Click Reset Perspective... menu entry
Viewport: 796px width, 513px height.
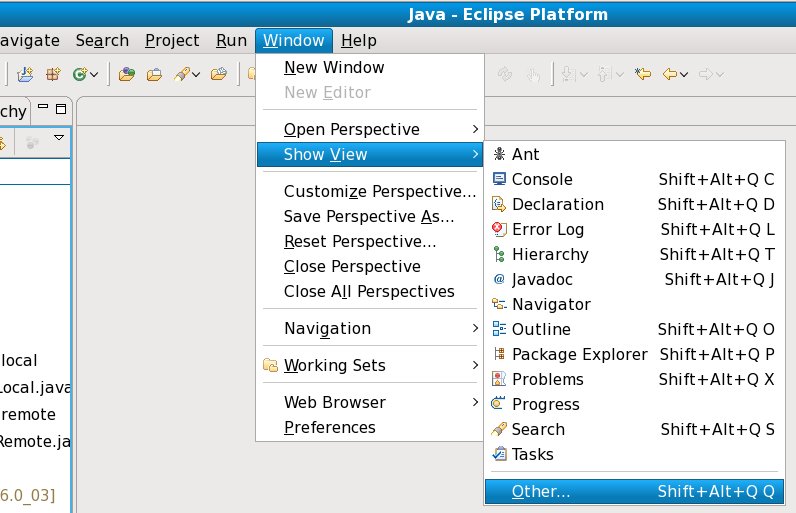pos(359,241)
